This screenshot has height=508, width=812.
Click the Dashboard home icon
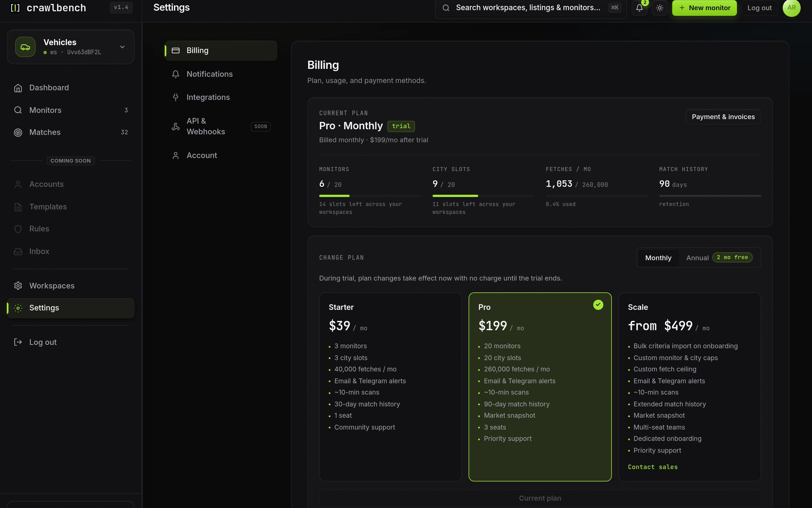(x=18, y=88)
